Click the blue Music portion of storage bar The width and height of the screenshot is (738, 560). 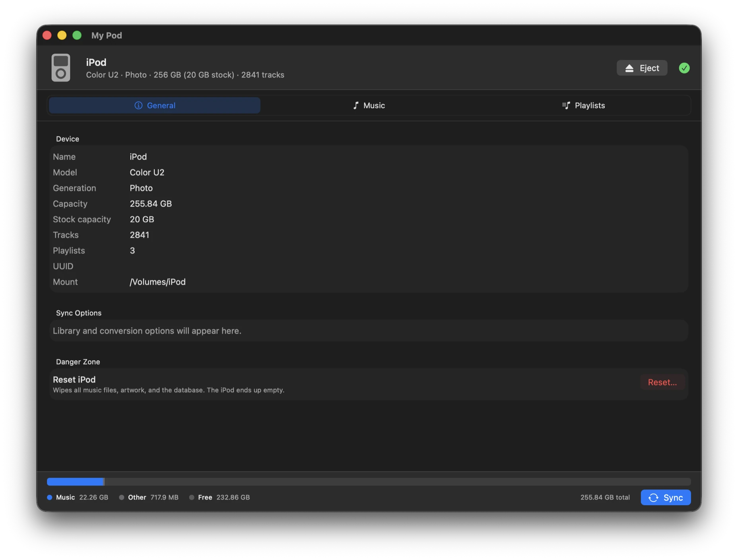click(x=75, y=482)
